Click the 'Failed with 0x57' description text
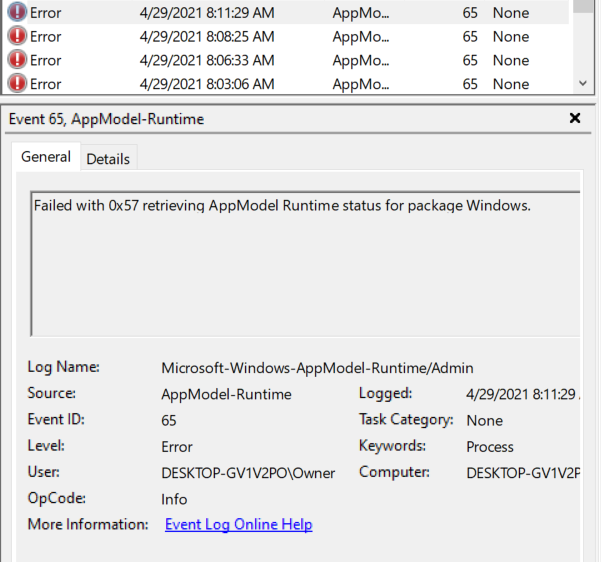Screen dimensions: 601x562 [x=282, y=206]
